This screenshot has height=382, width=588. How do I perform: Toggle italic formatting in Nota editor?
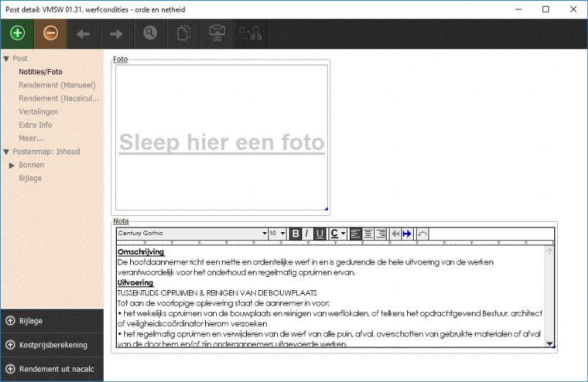(x=306, y=234)
